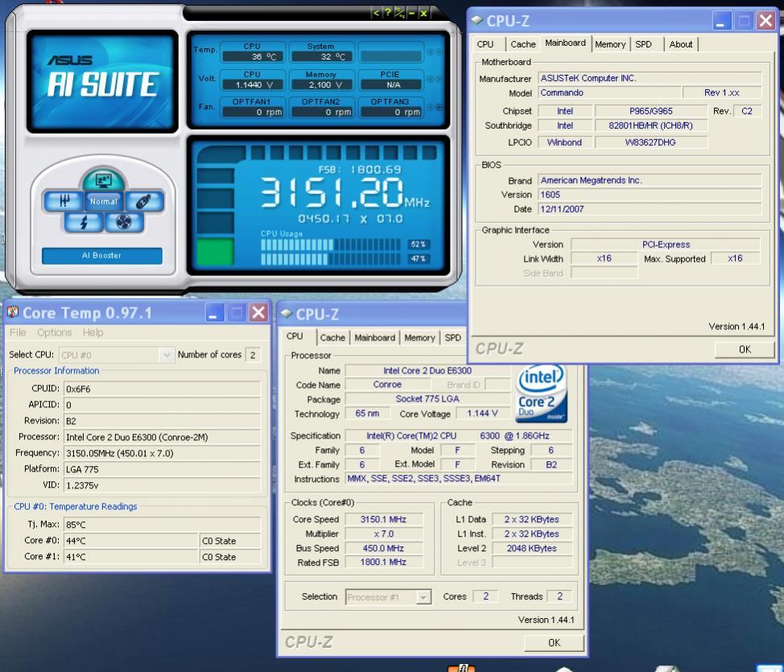
Task: Close AI Suite with the green X icon
Action: point(423,13)
